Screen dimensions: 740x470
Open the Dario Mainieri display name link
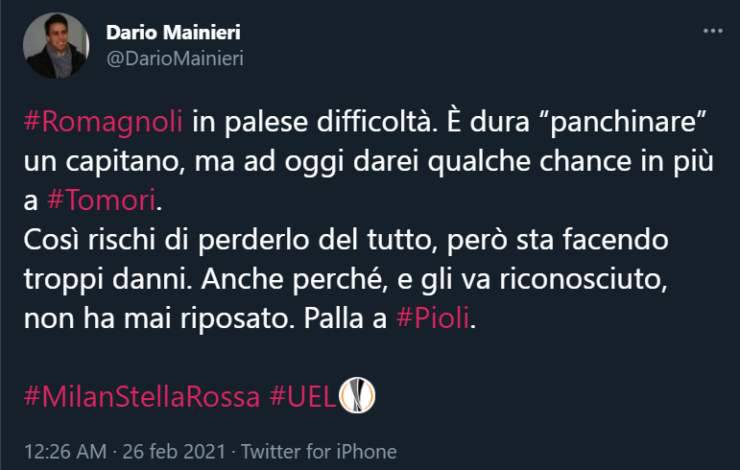(175, 34)
